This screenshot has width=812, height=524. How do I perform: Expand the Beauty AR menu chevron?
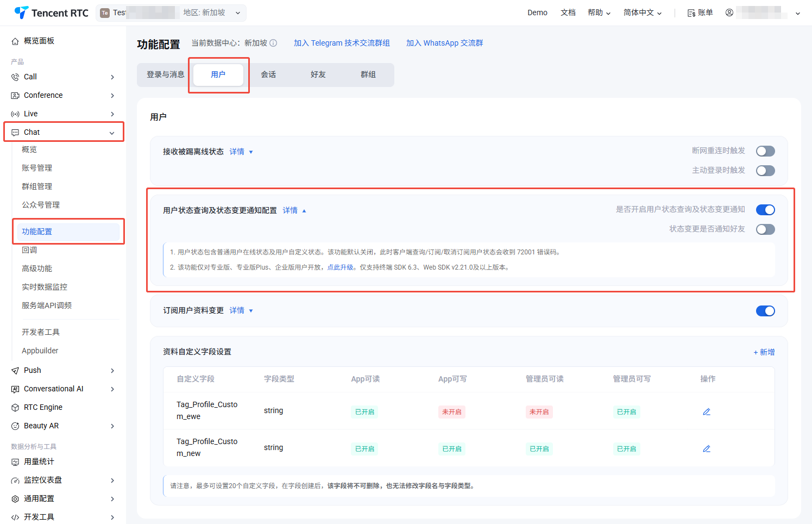112,426
